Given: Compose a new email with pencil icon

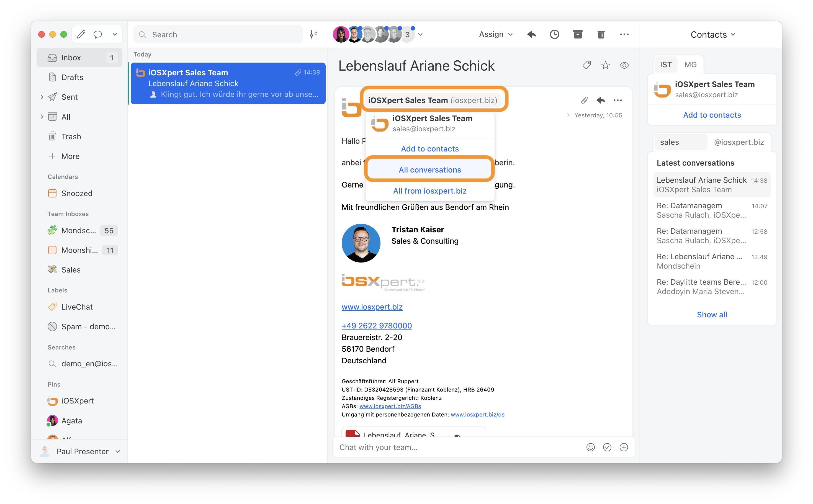Looking at the screenshot, I should [x=81, y=34].
